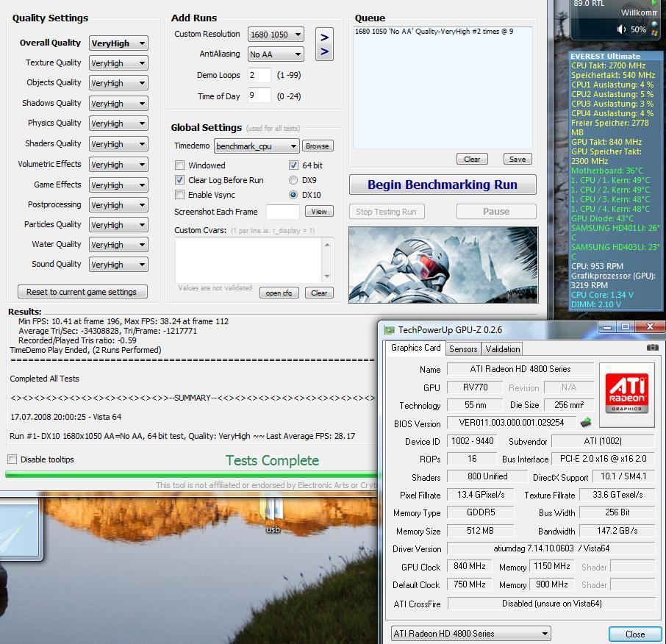Open the Game Effects dropdown
The image size is (666, 644).
point(118,185)
